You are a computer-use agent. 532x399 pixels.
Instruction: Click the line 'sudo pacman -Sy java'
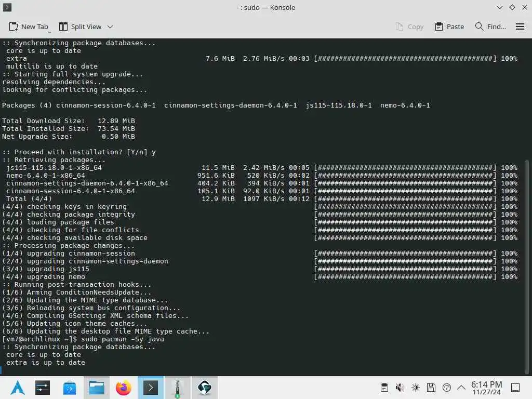point(123,339)
